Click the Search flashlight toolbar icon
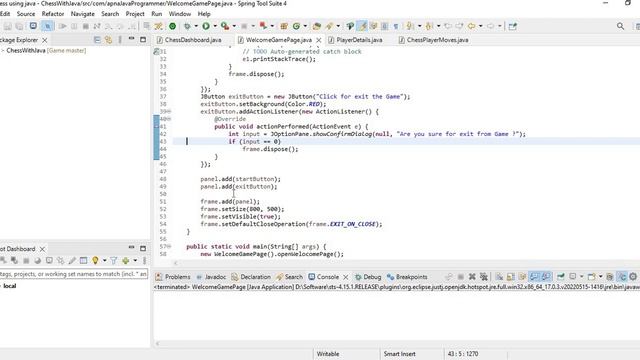 coord(329,26)
